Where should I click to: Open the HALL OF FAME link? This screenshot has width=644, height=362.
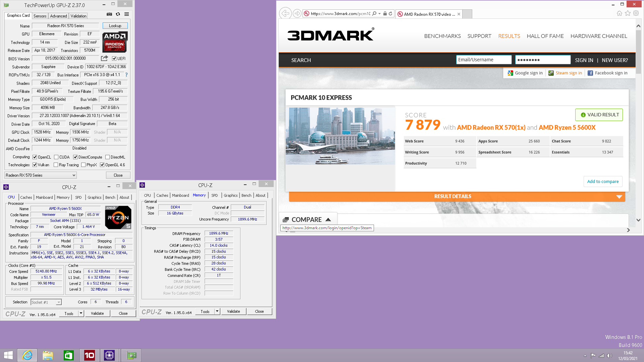545,36
